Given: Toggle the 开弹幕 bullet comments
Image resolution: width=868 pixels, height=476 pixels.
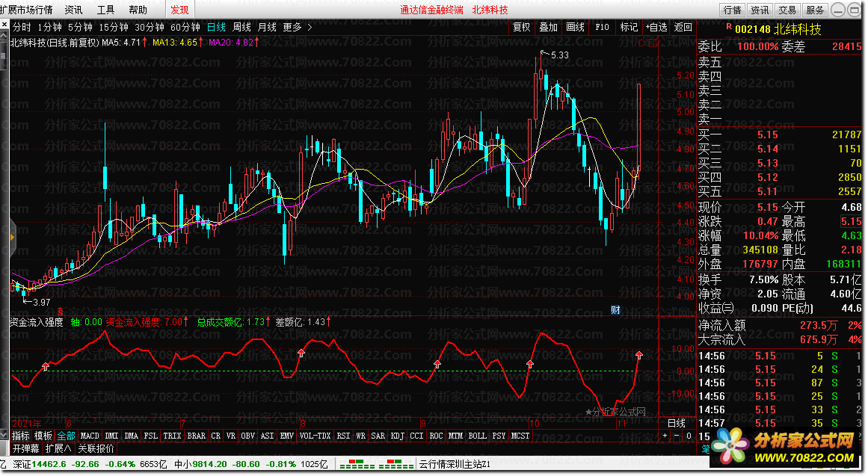Looking at the screenshot, I should coord(26,448).
